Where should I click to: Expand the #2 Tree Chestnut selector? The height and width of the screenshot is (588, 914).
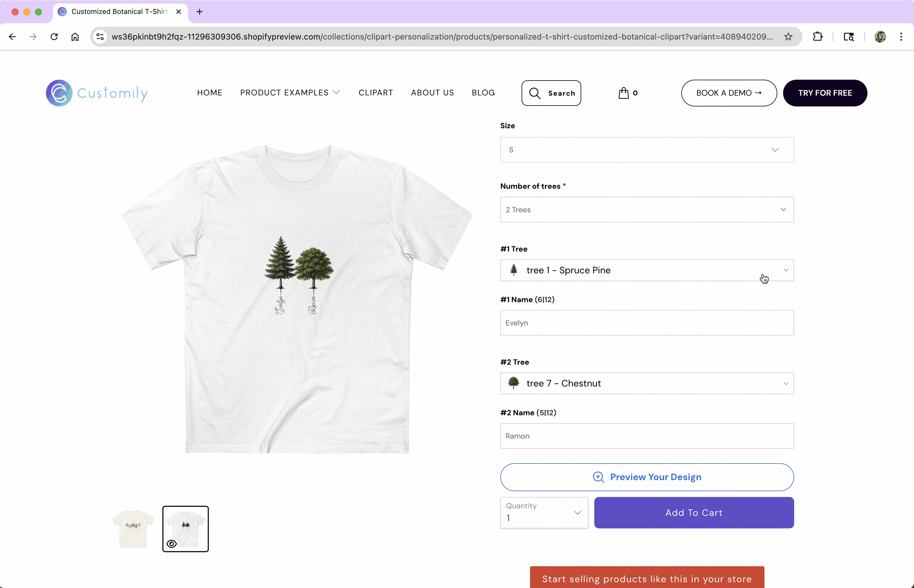tap(647, 383)
